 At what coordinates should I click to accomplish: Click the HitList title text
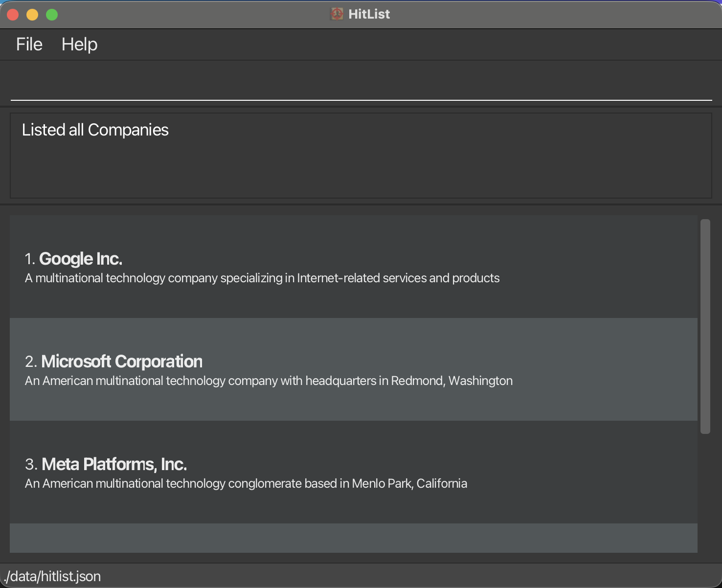[x=368, y=14]
